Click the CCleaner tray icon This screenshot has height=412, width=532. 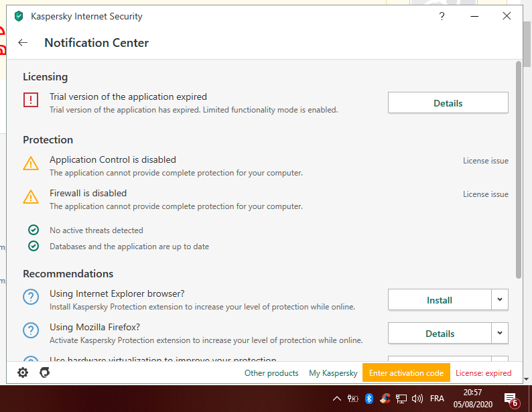pos(385,398)
